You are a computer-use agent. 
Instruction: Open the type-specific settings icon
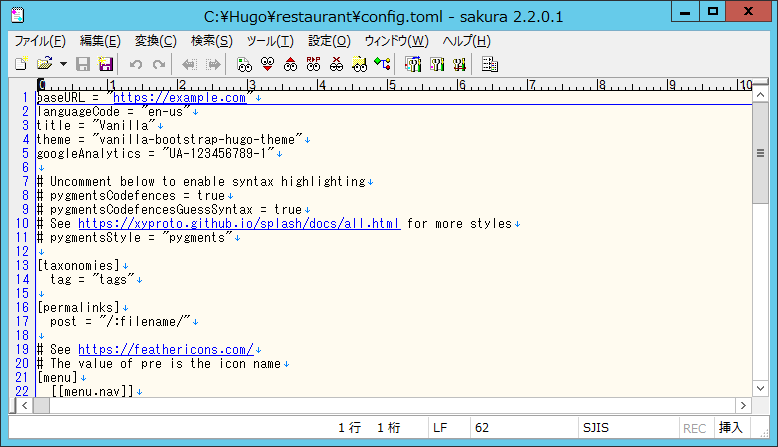pyautogui.click(x=437, y=64)
